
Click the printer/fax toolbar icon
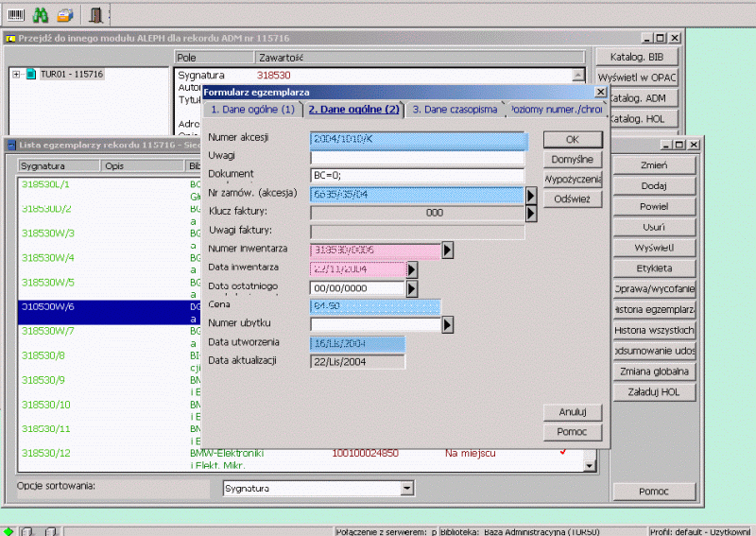[64, 15]
